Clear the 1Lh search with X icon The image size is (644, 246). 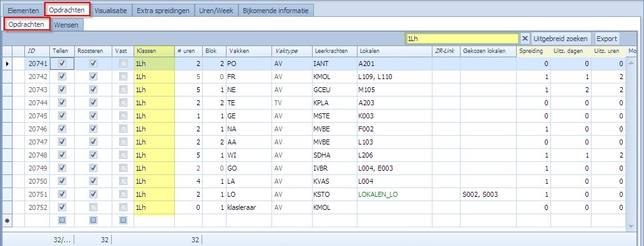tap(525, 39)
